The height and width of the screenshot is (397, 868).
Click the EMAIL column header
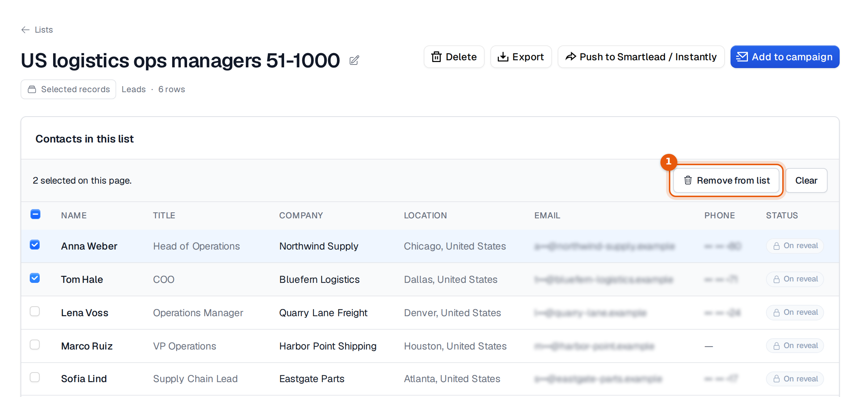(x=547, y=216)
